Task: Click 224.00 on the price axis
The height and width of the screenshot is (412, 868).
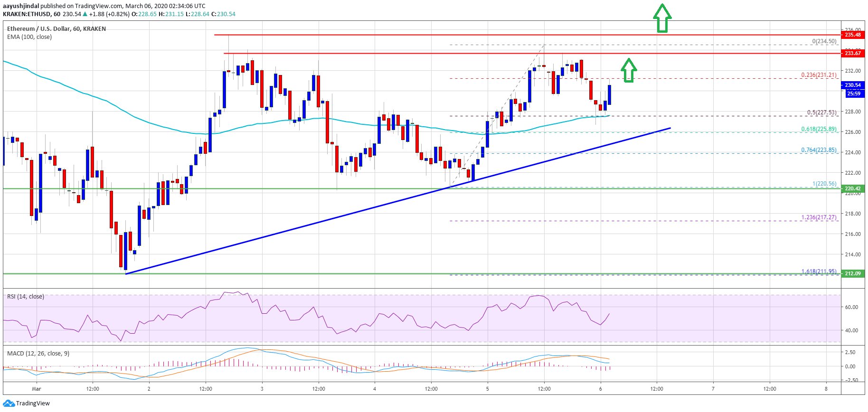Action: pos(853,152)
